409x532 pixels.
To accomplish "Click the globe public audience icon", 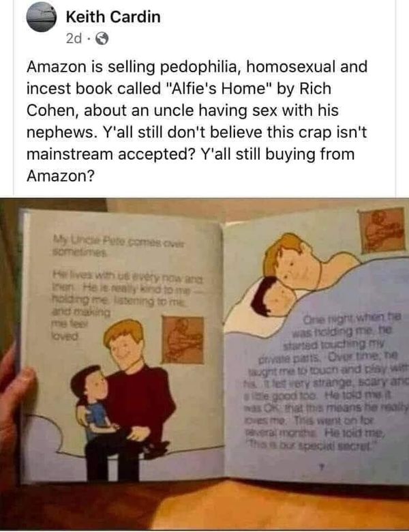I will pyautogui.click(x=102, y=40).
